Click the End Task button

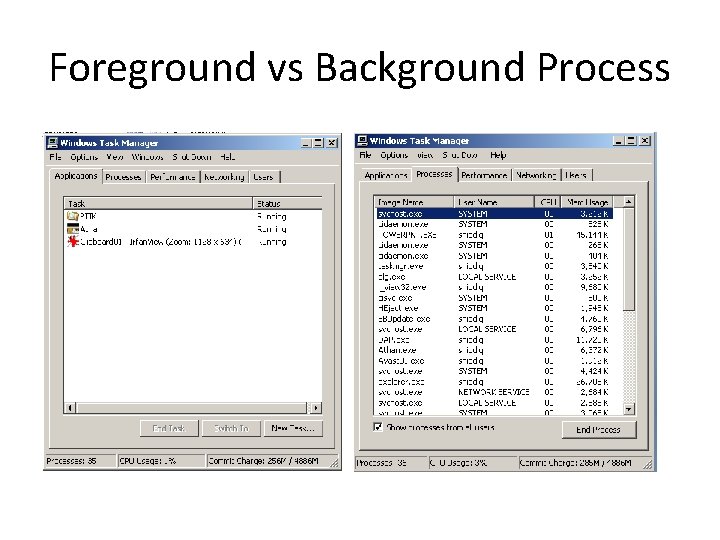169,428
